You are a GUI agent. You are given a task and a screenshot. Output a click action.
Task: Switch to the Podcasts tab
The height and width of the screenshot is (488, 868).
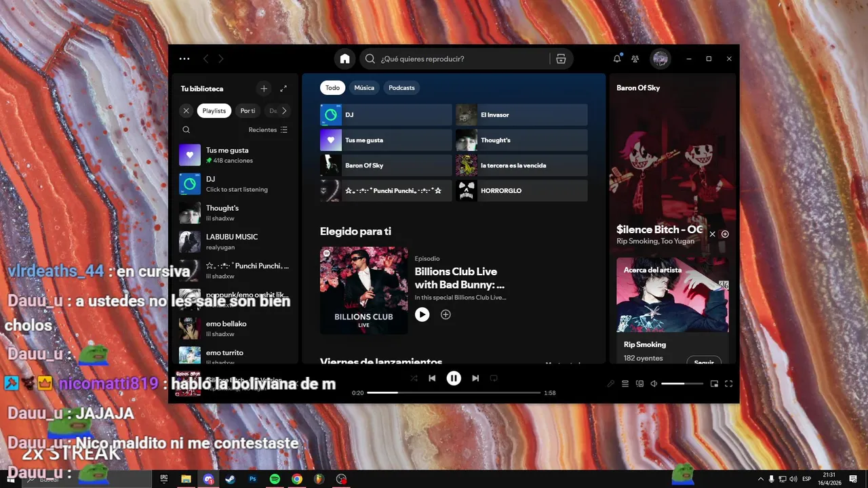[x=401, y=87]
